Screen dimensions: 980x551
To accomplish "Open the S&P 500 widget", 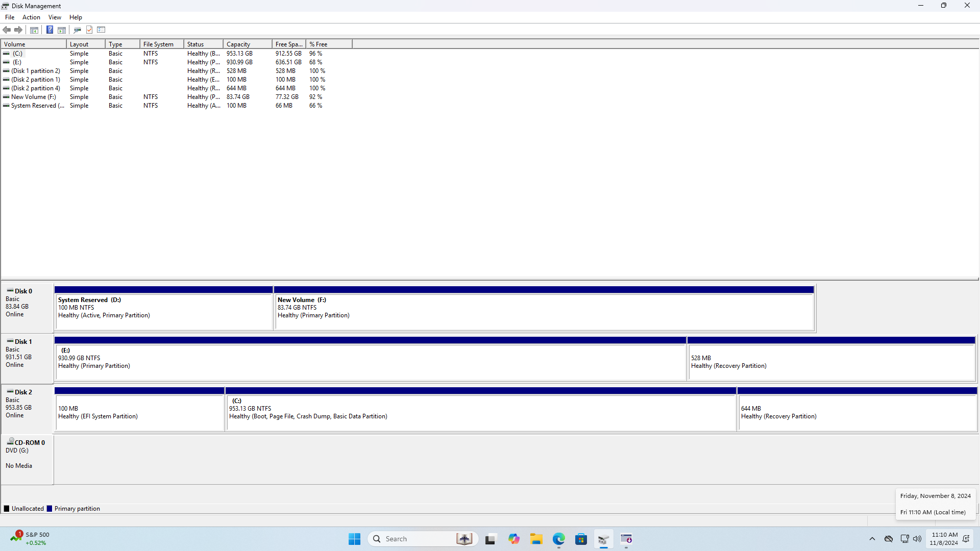I will point(31,539).
